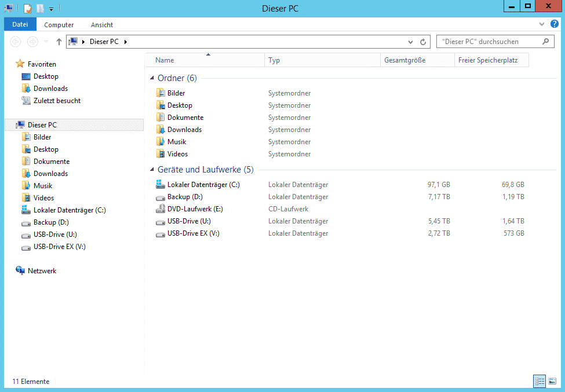
Task: Open Dokumente in the navigation tree
Action: click(x=52, y=162)
